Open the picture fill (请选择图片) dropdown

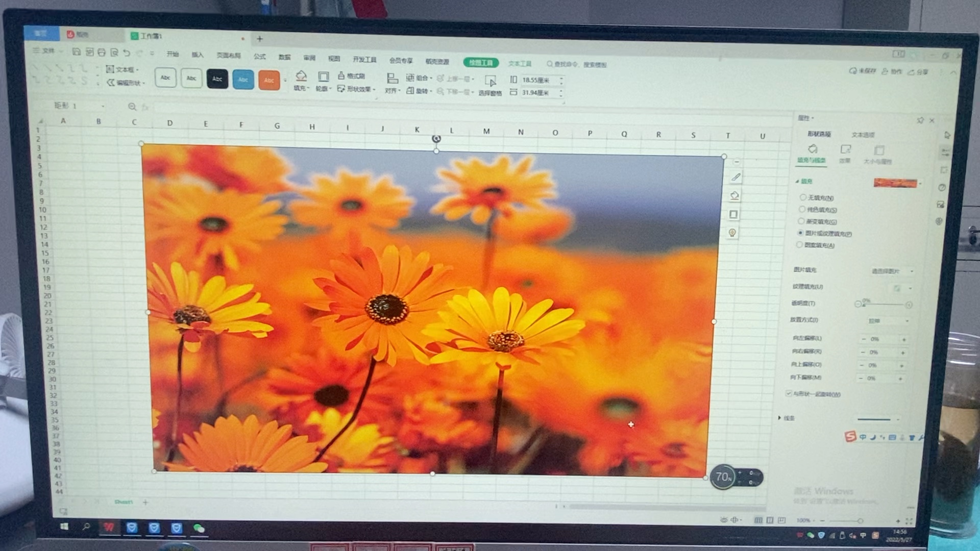(x=892, y=271)
